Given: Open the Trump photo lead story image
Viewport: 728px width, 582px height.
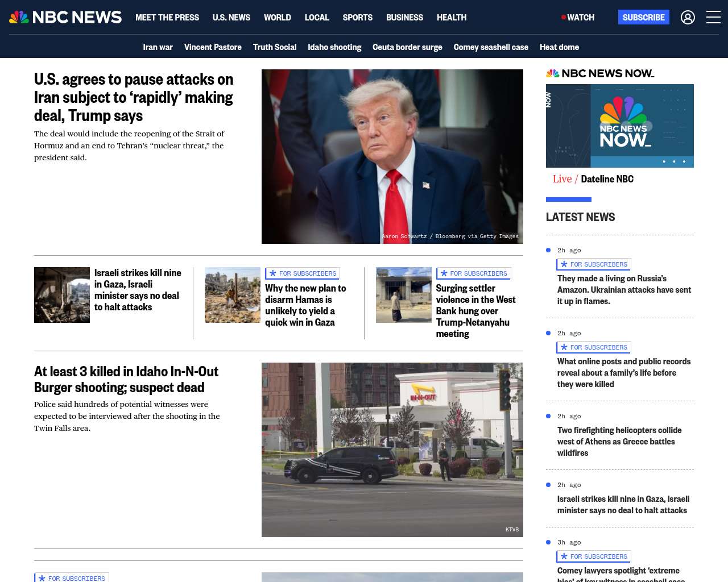Looking at the screenshot, I should [x=392, y=156].
